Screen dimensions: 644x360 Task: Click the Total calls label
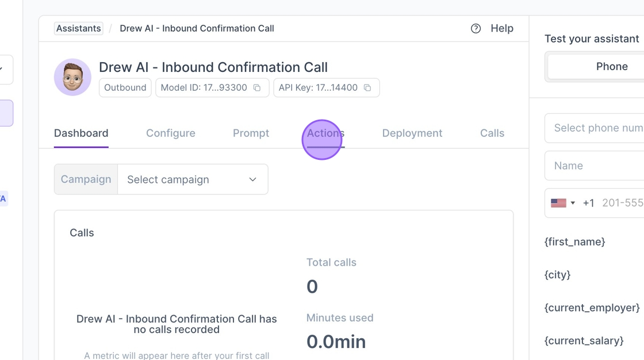(331, 263)
